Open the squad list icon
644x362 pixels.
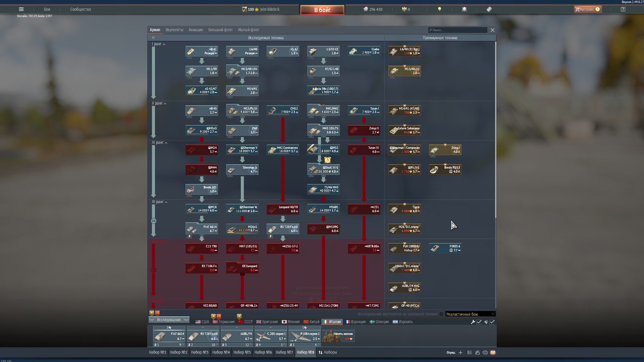470,353
